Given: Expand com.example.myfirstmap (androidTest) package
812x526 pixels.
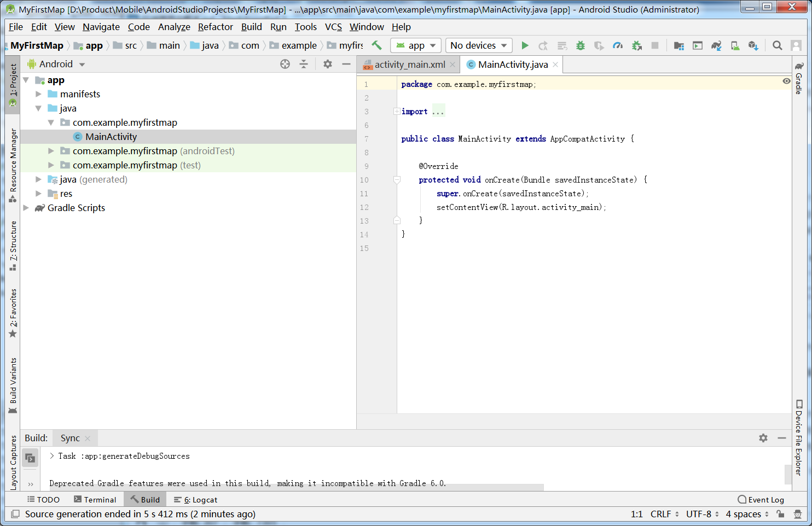Looking at the screenshot, I should click(x=51, y=151).
